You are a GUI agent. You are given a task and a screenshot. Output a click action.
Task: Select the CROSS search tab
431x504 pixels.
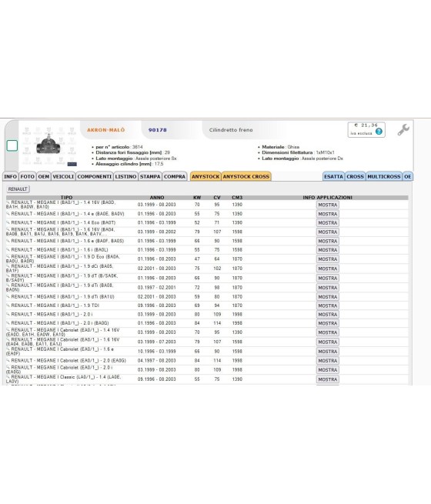pyautogui.click(x=355, y=176)
